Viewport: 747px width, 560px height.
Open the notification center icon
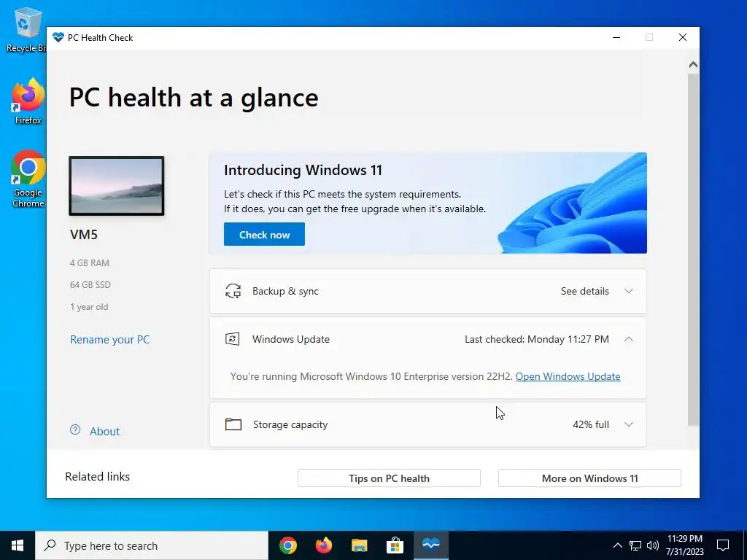click(723, 545)
